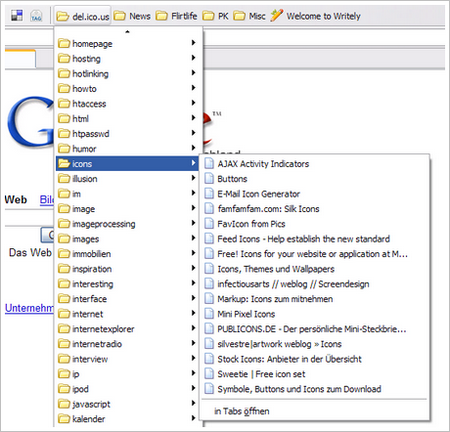
Task: Open the Buttons bookmark
Action: tap(314, 179)
